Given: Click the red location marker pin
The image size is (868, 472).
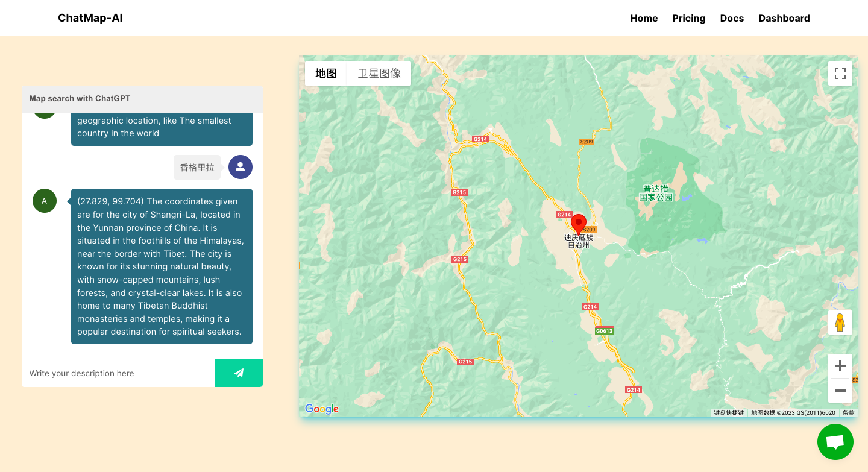Looking at the screenshot, I should click(579, 224).
